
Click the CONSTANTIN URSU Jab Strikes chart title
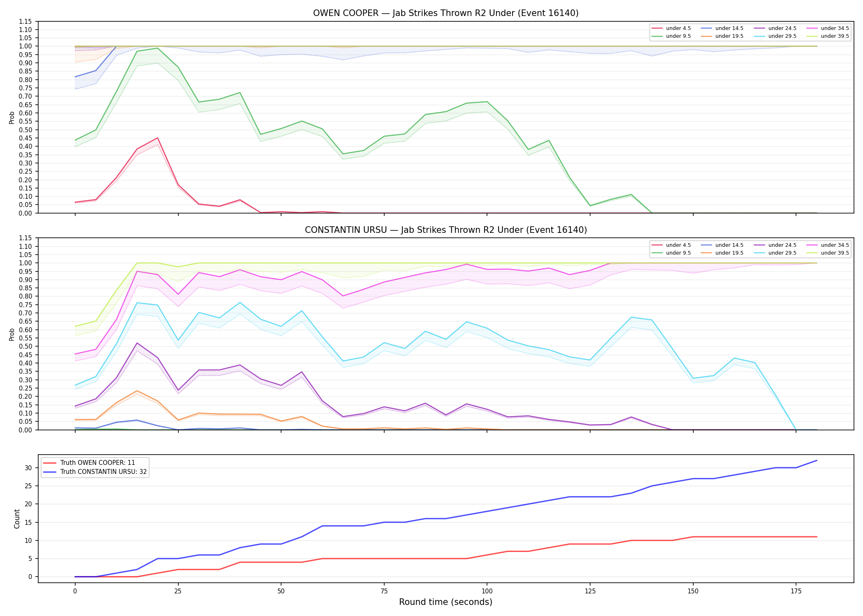coord(445,230)
